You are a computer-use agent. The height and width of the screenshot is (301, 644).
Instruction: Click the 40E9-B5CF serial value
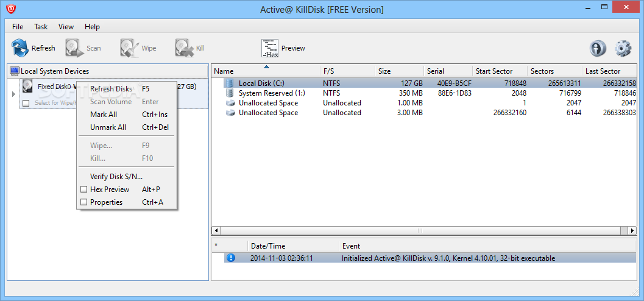pyautogui.click(x=455, y=83)
